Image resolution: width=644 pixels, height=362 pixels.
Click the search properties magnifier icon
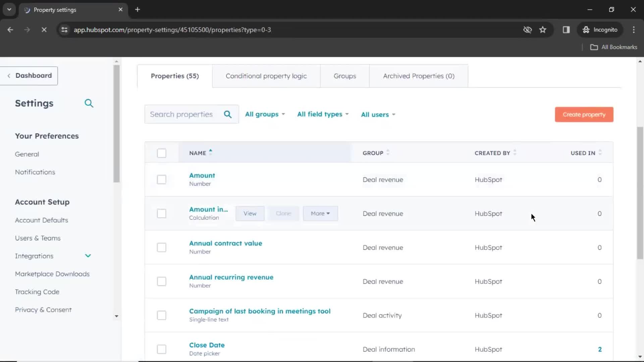228,114
